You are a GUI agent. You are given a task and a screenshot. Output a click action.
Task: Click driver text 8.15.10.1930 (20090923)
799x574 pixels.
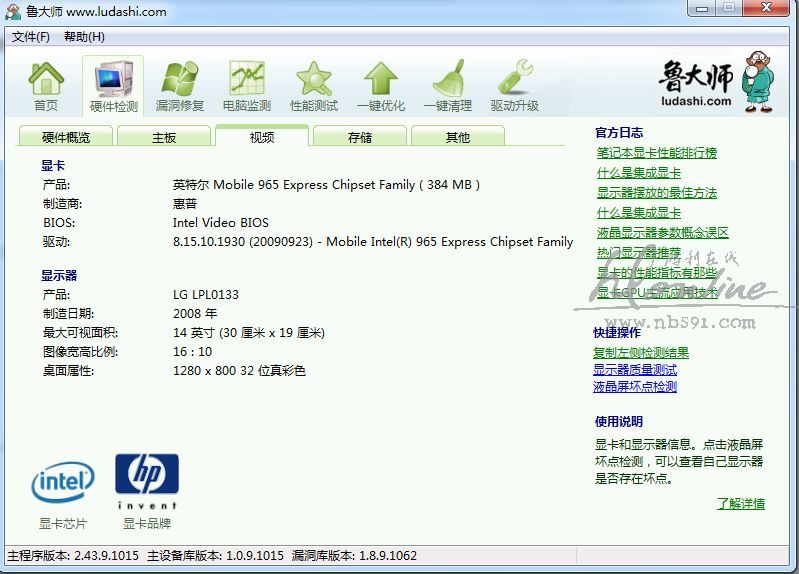click(x=243, y=242)
